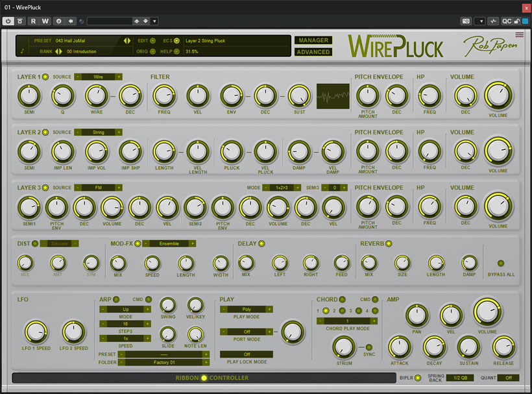
Task: Select chord slot 3 LED
Action: [x=359, y=310]
